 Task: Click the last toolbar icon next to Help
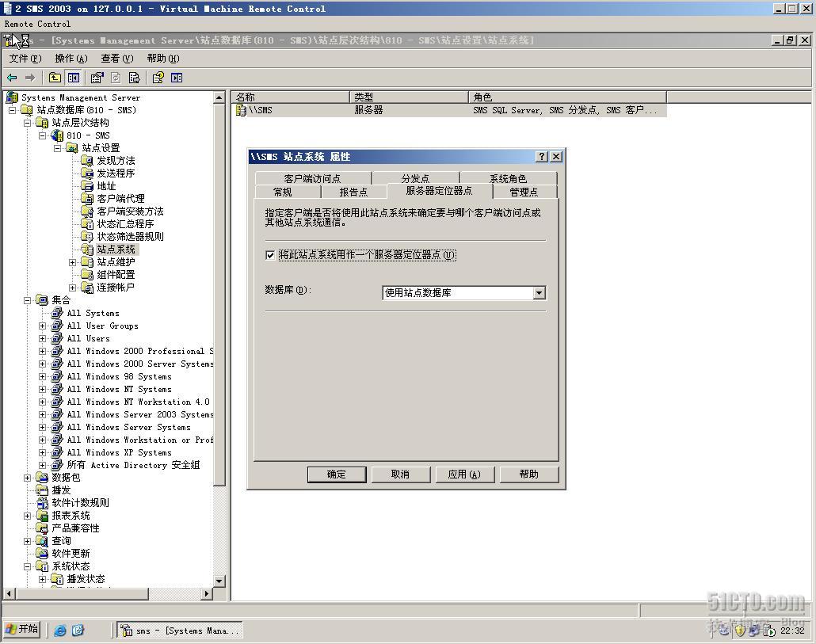[177, 78]
